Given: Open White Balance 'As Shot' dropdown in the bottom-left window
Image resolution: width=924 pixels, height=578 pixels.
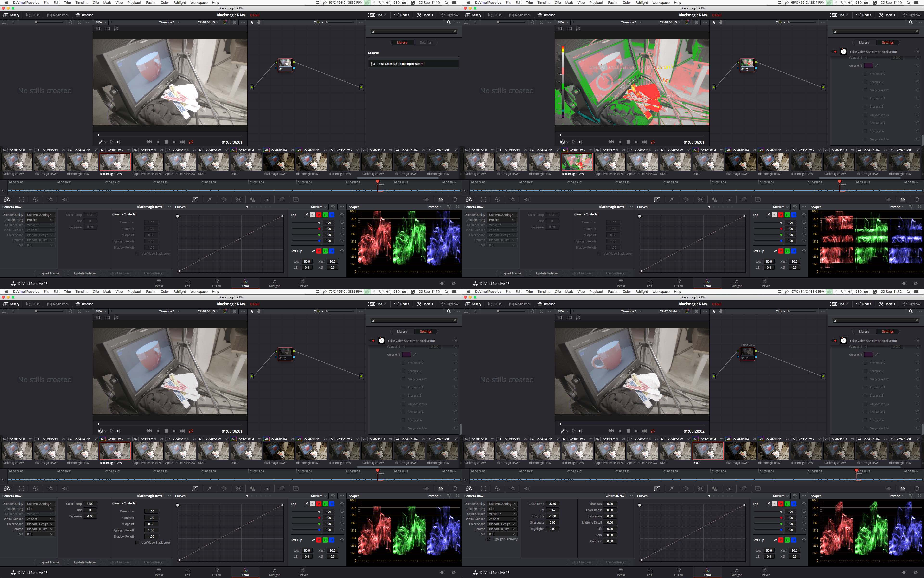Looking at the screenshot, I should click(39, 519).
